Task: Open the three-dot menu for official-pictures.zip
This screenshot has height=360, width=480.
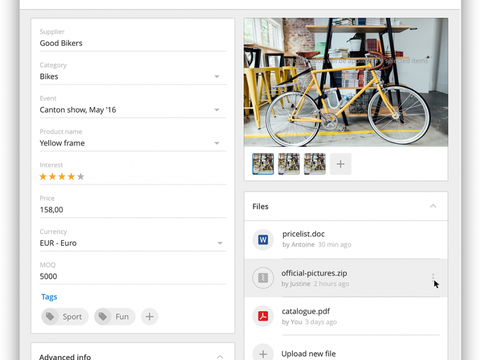Action: [433, 278]
